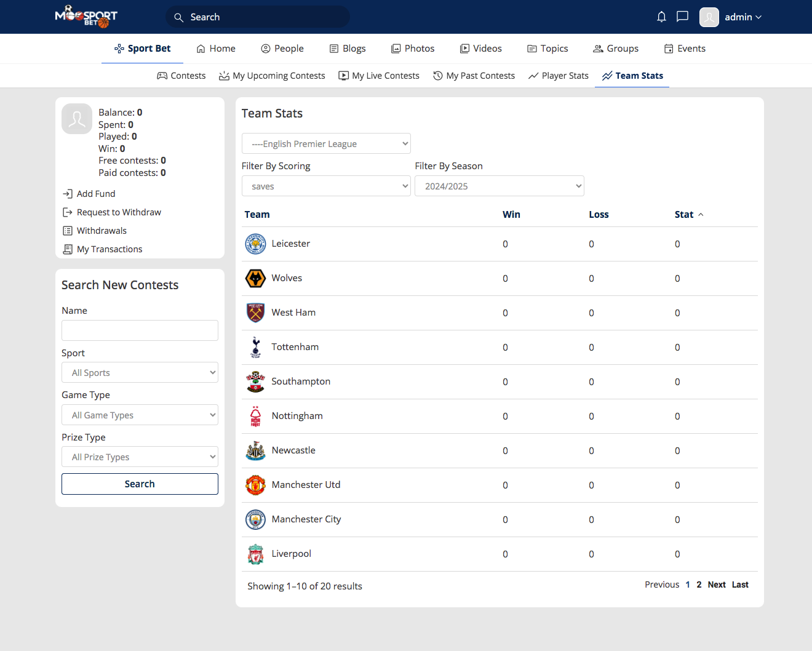Open the Filter By Scoring saves dropdown
This screenshot has width=812, height=651.
click(x=326, y=186)
